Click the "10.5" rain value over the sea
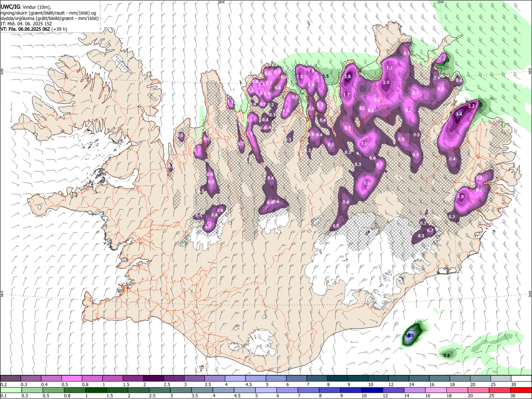This screenshot has height=399, width=532. tap(410, 335)
